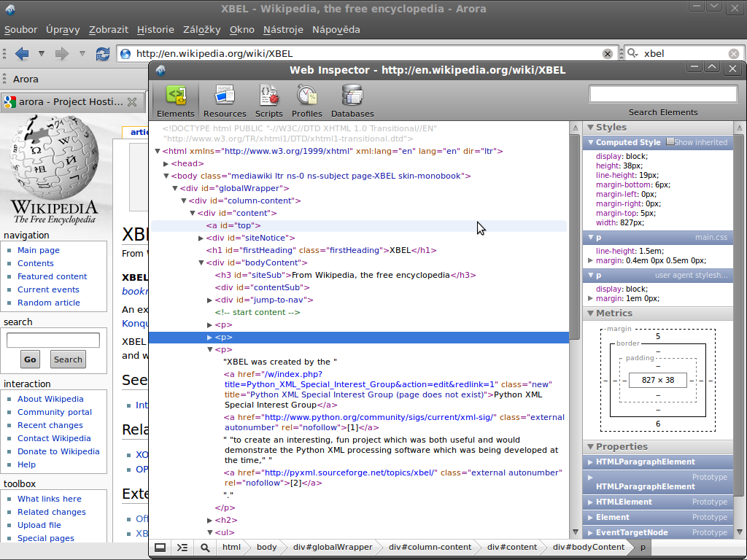Expand the margin 0.4em rule in main.css

tap(591, 261)
